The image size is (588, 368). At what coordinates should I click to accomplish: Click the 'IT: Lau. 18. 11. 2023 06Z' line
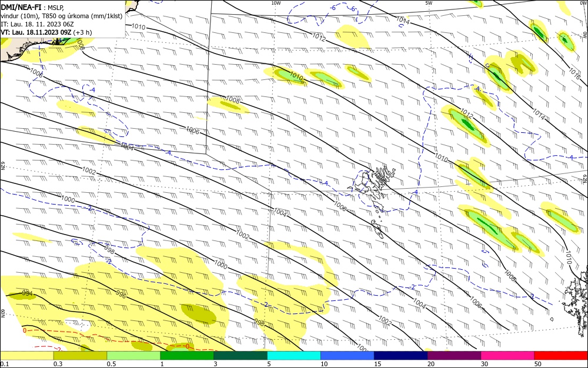click(37, 24)
